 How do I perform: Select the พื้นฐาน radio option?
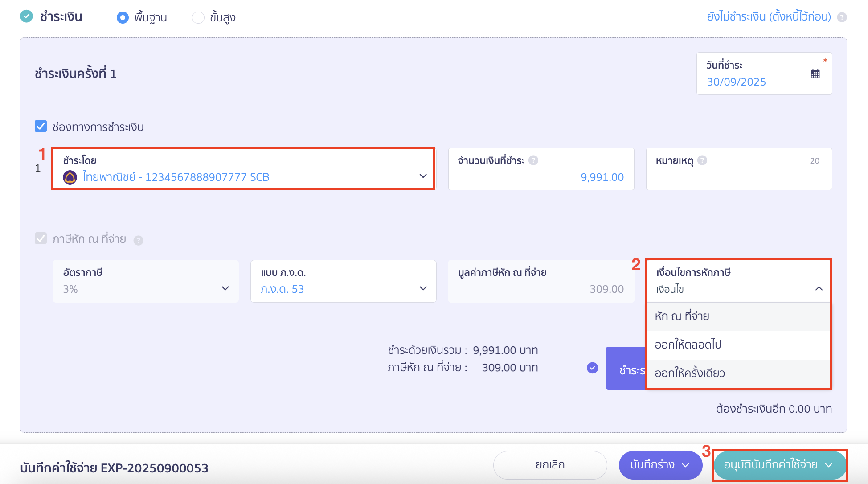click(123, 17)
